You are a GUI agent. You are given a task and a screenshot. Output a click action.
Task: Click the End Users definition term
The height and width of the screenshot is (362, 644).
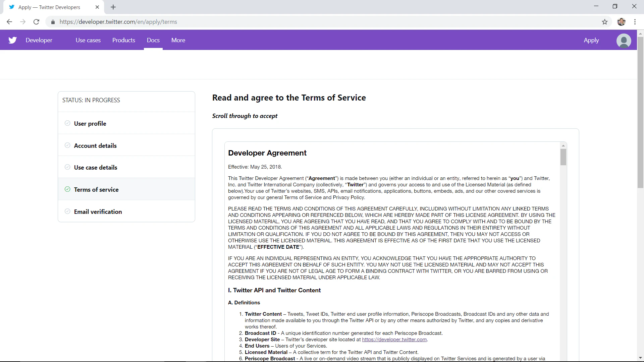257,346
